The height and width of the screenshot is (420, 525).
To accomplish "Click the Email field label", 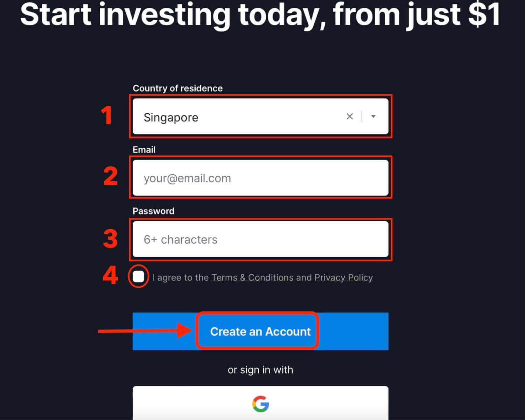I will coord(144,149).
